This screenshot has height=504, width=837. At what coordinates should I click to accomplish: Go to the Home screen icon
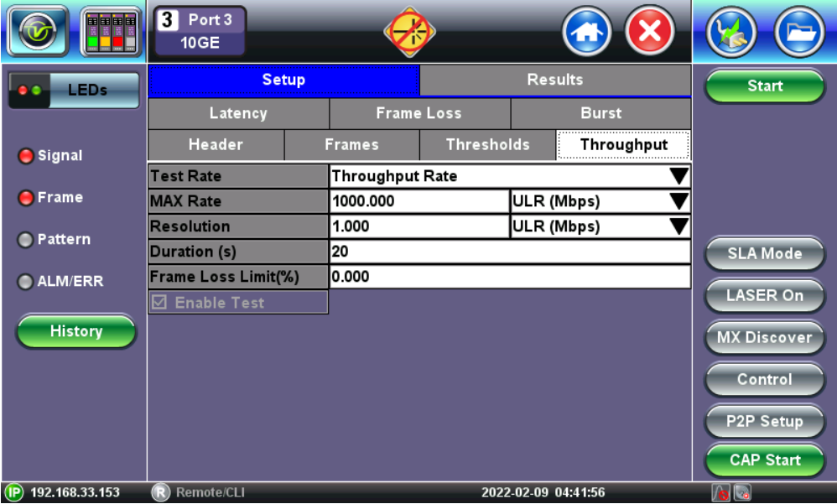coord(587,33)
